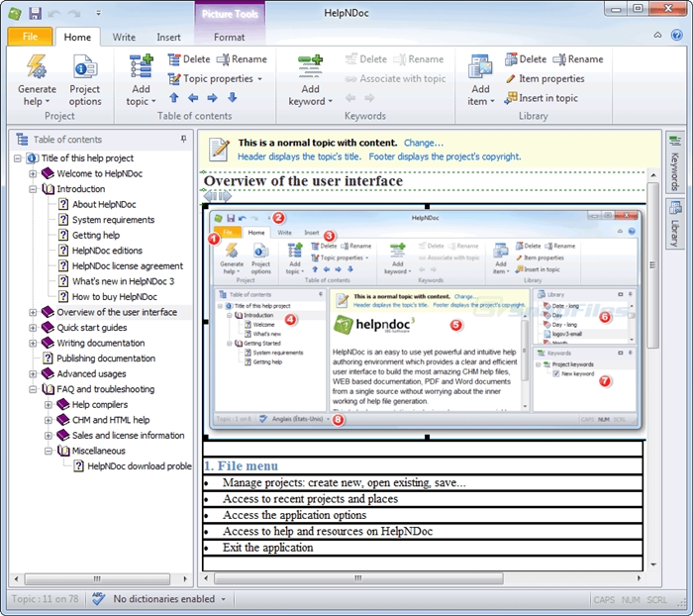Pin the Table of contents panel
The image size is (693, 616).
[x=183, y=140]
